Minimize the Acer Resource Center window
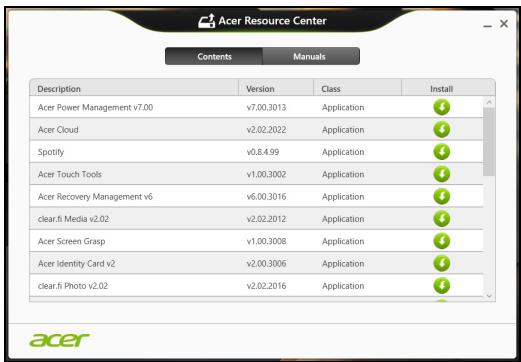 pos(488,26)
